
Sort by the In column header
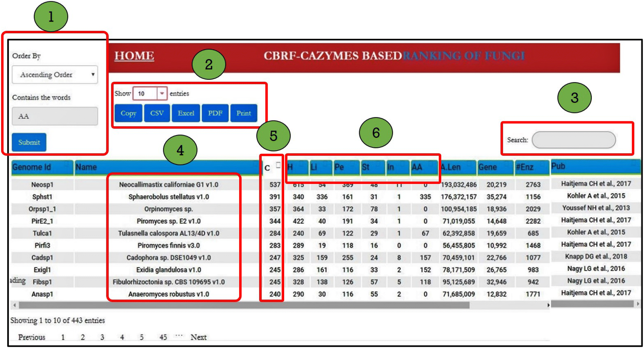[x=398, y=167]
